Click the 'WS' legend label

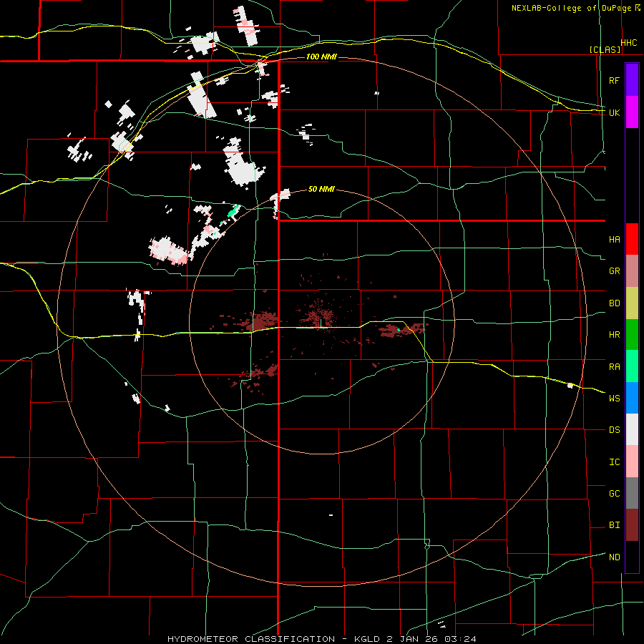pos(614,399)
